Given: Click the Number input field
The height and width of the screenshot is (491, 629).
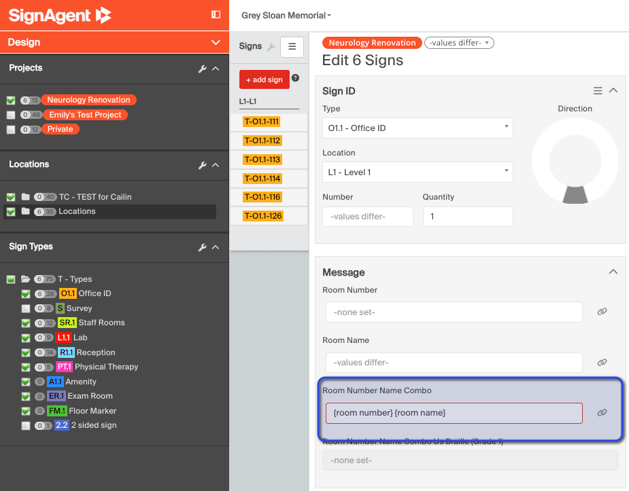Looking at the screenshot, I should [367, 216].
